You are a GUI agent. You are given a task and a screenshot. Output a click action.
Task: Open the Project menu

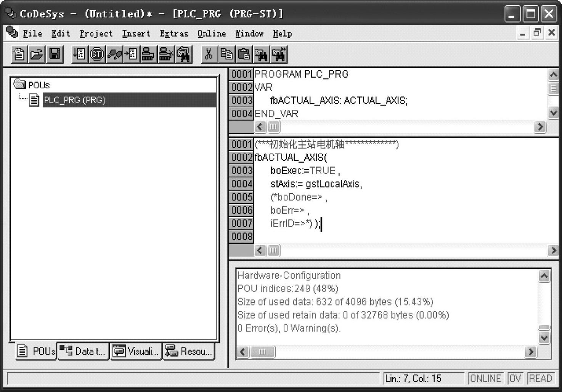(x=96, y=34)
